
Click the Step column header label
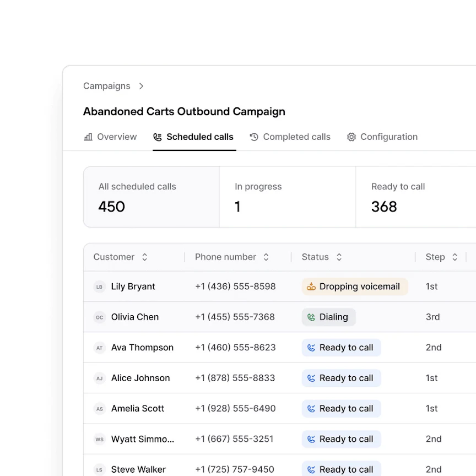[435, 257]
